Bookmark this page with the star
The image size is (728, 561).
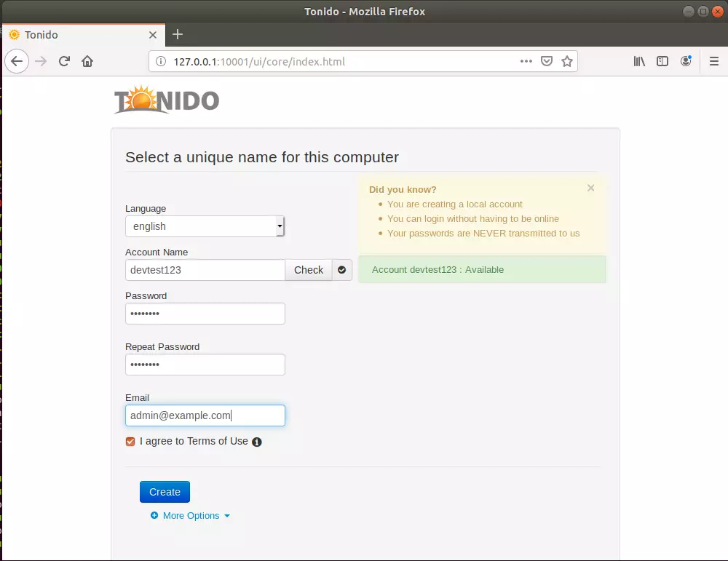567,61
